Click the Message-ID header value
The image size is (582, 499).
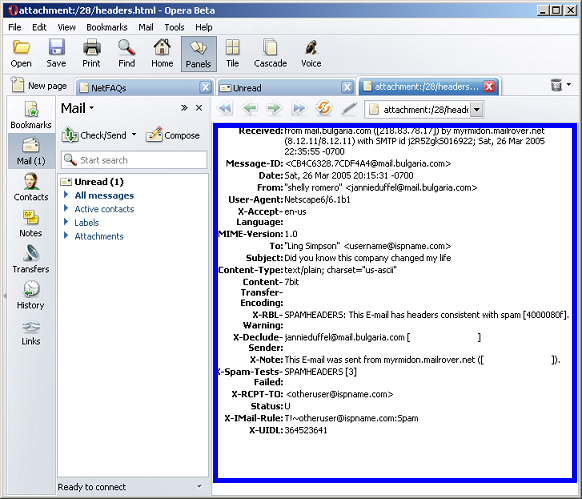(367, 164)
